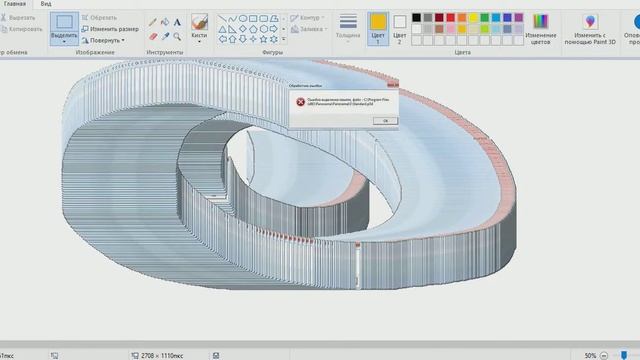Select the Text tool letter A

[177, 22]
